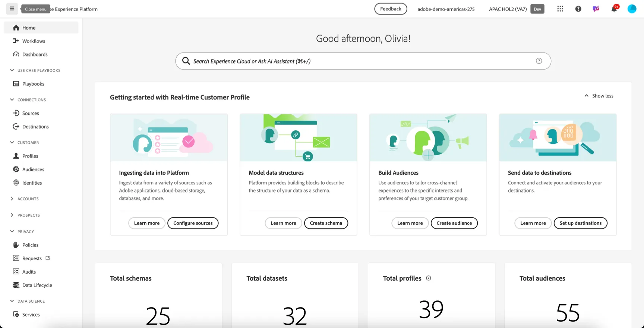
Task: Open the AI Assistant chat icon
Action: pyautogui.click(x=596, y=9)
